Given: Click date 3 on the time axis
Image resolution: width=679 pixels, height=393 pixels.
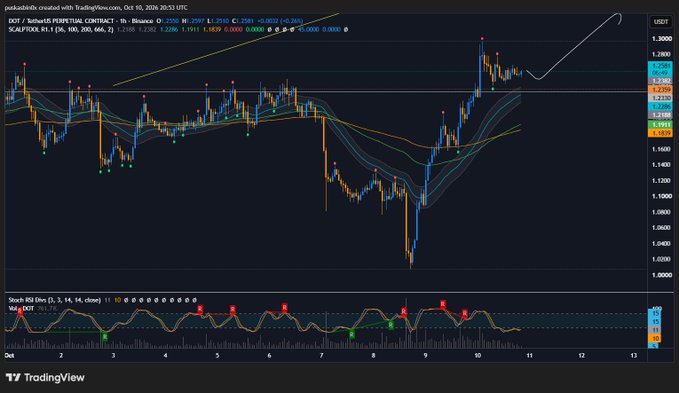Looking at the screenshot, I should click(113, 355).
